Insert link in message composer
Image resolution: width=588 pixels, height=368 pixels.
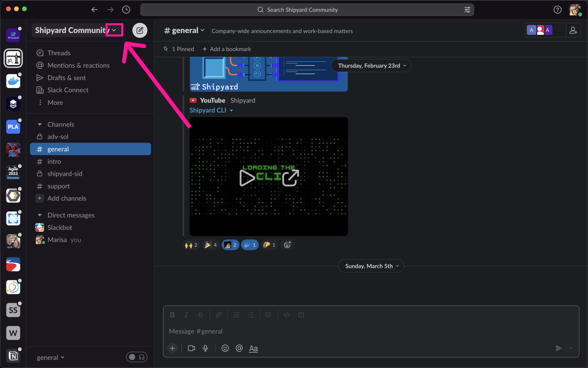219,315
